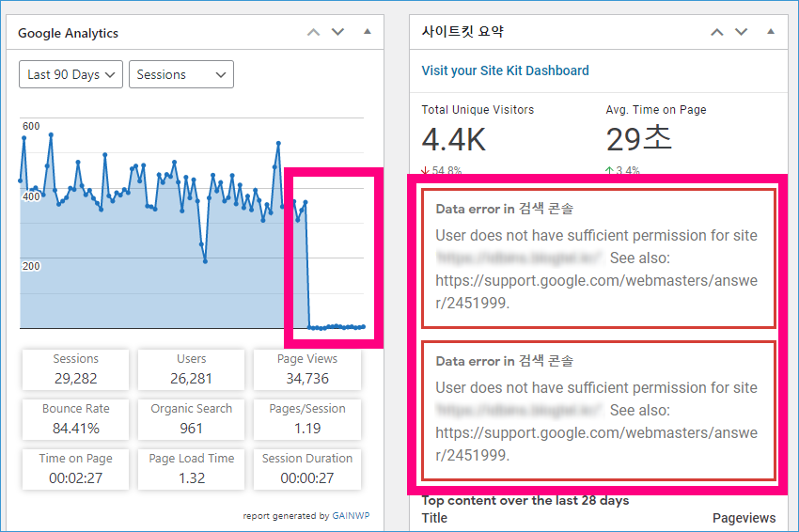This screenshot has height=532, width=799.
Task: Click the 200 axis label on chart
Action: [31, 266]
